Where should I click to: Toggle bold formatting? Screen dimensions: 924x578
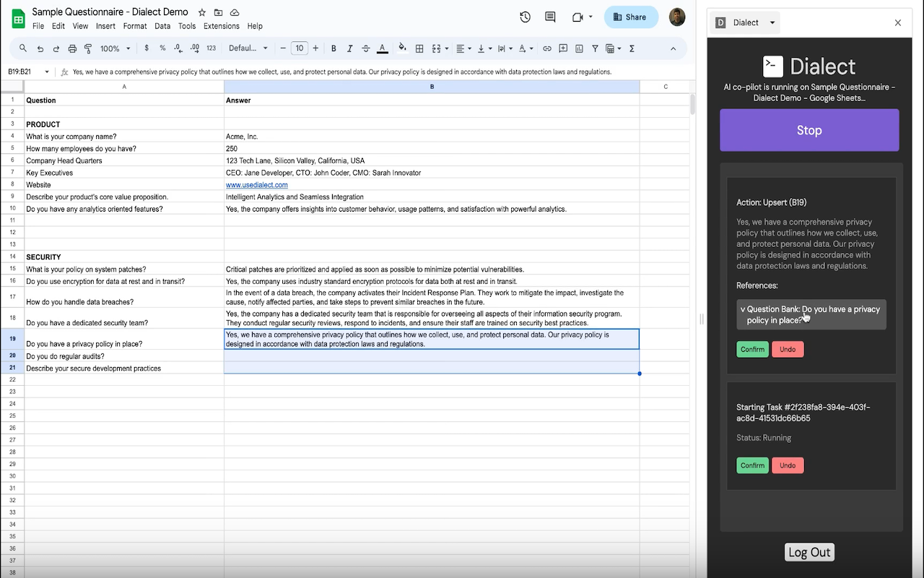coord(334,48)
